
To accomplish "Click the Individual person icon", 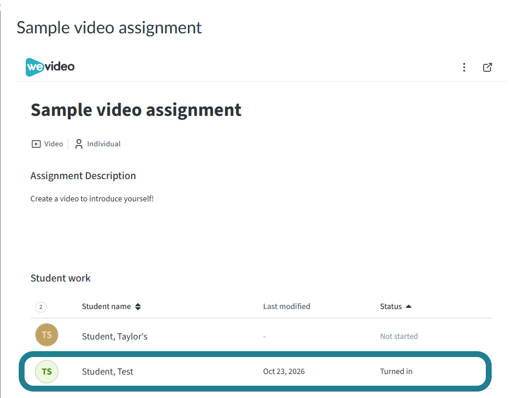I will [x=79, y=144].
